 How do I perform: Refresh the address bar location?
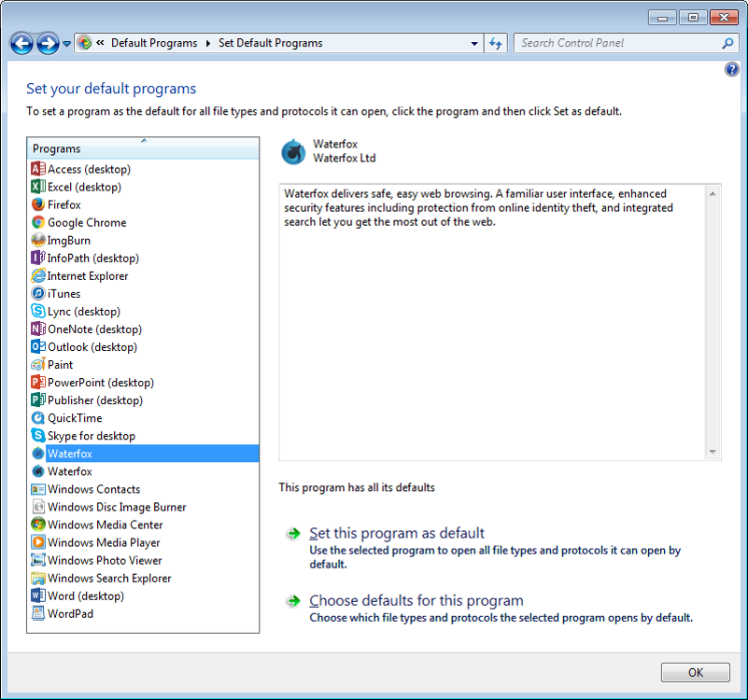tap(496, 43)
